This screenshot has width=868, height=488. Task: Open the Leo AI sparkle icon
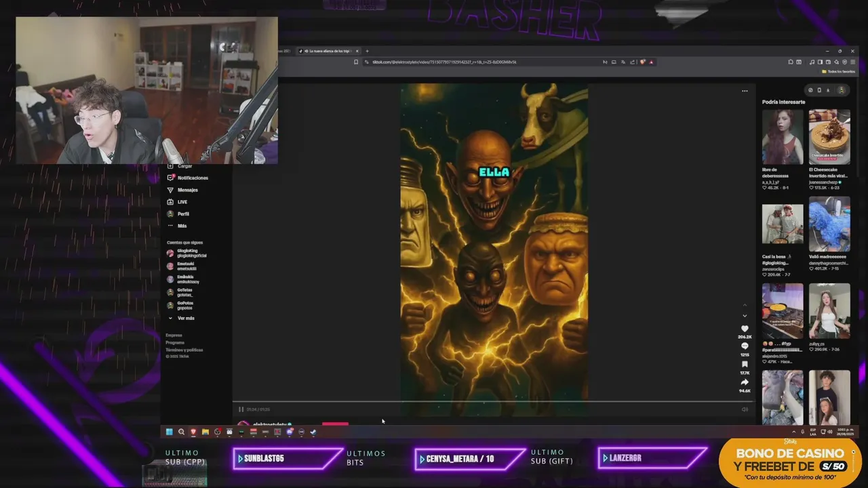(x=836, y=62)
